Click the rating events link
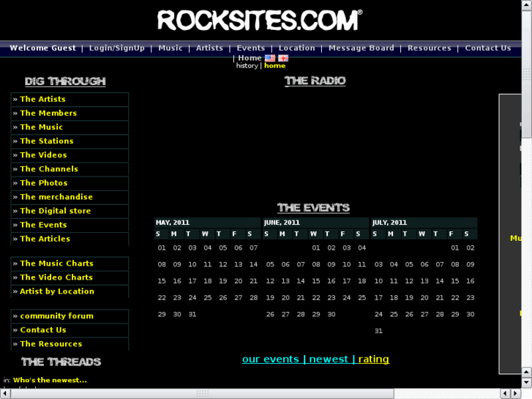The image size is (532, 399). tap(373, 359)
